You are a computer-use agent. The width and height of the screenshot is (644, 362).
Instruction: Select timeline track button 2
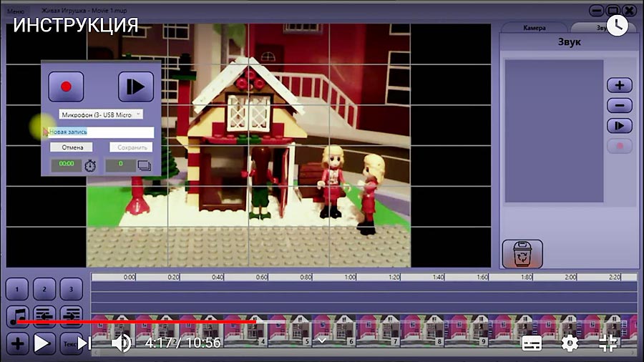point(44,290)
